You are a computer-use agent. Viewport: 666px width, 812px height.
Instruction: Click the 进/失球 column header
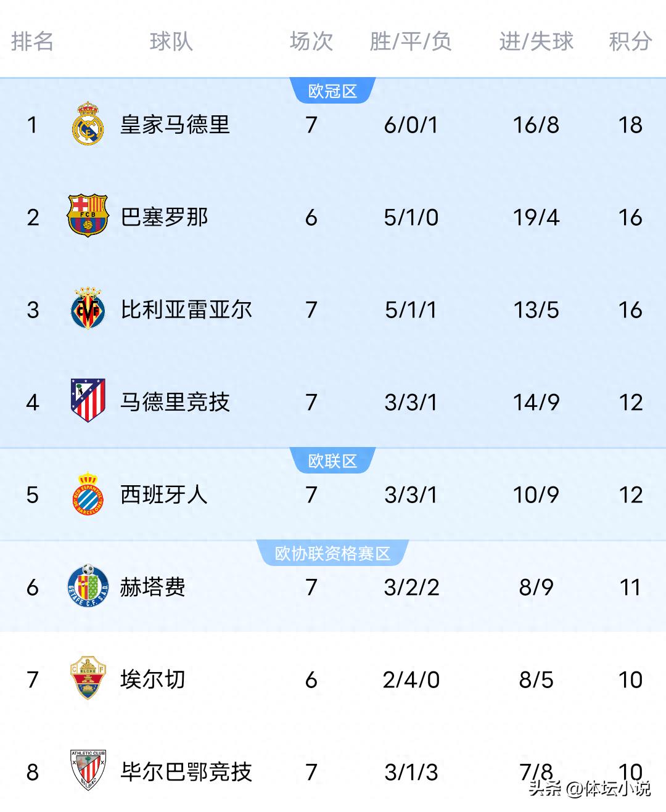tap(536, 41)
